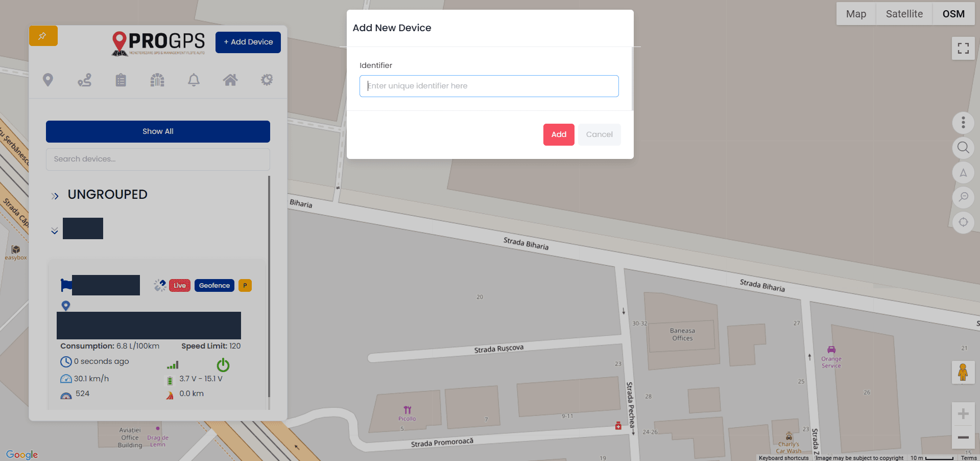This screenshot has width=980, height=461.
Task: Click the Consumption 6.8 L/100km text
Action: pos(110,346)
